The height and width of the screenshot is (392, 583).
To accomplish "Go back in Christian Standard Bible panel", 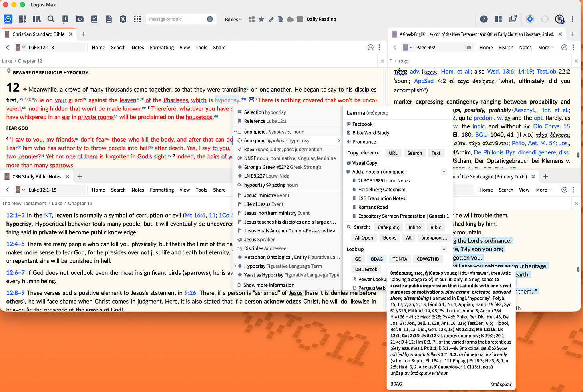I will [x=8, y=47].
